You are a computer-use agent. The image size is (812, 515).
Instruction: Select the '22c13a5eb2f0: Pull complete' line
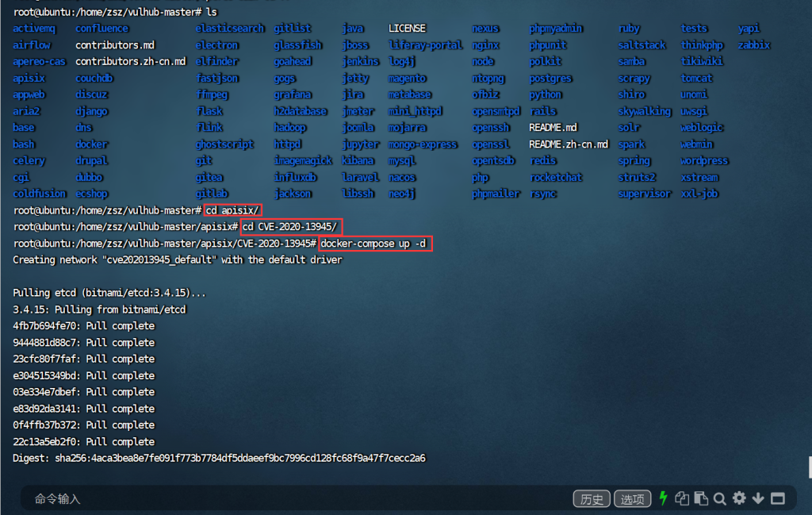(x=84, y=441)
